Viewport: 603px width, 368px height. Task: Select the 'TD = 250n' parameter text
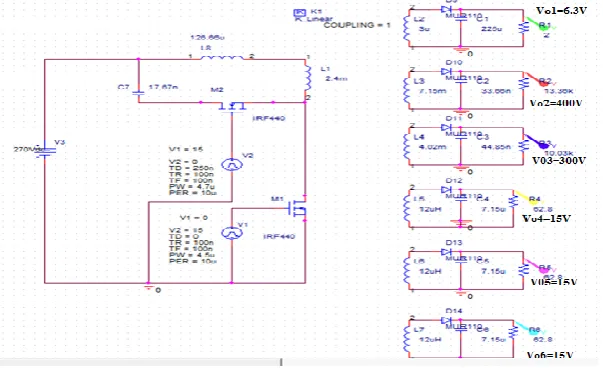click(191, 168)
